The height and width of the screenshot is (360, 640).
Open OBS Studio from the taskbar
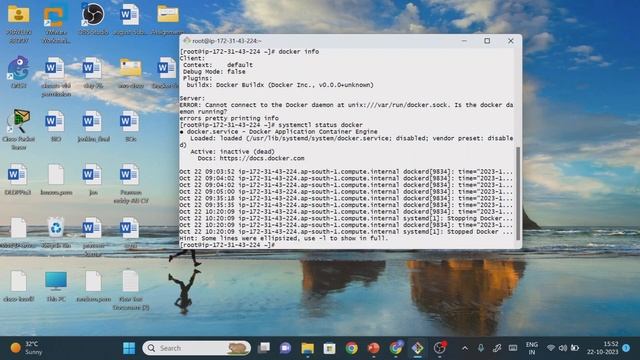(x=440, y=348)
